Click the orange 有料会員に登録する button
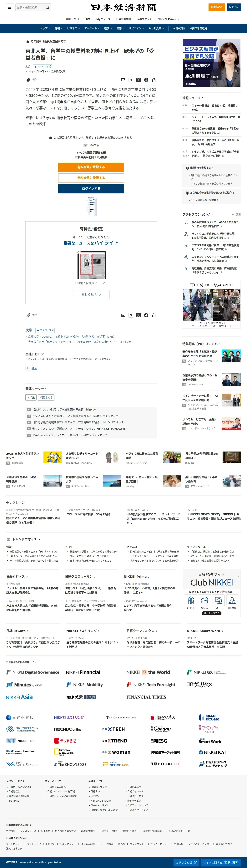 click(91, 167)
